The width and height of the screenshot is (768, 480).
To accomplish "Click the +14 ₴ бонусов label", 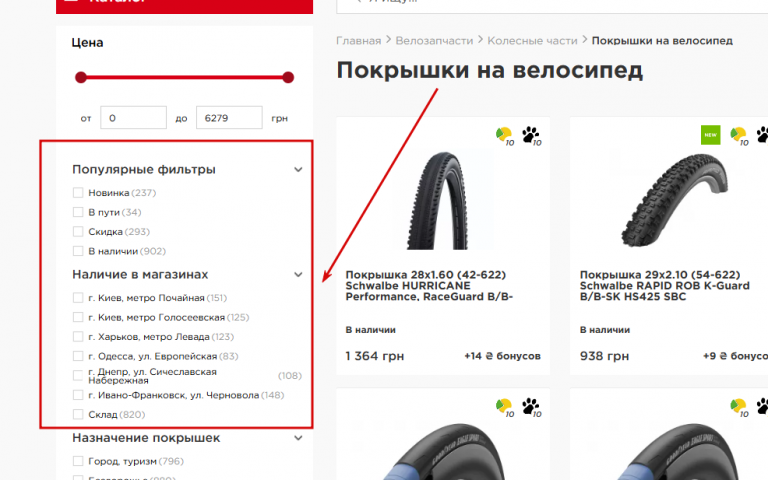I will click(x=502, y=356).
